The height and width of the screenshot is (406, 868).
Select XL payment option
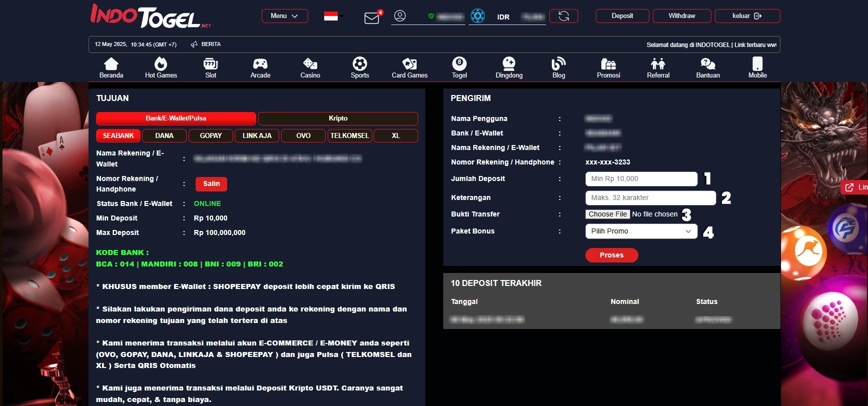[x=396, y=136]
